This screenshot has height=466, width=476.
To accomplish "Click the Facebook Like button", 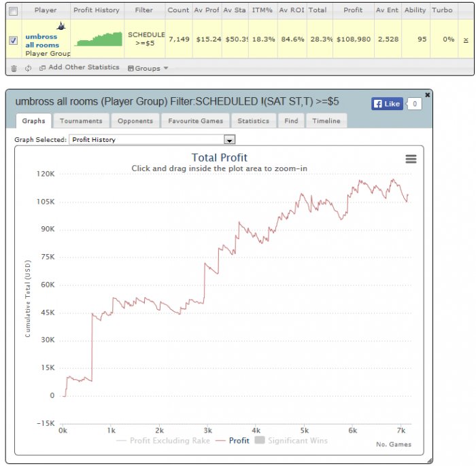I will pos(387,104).
